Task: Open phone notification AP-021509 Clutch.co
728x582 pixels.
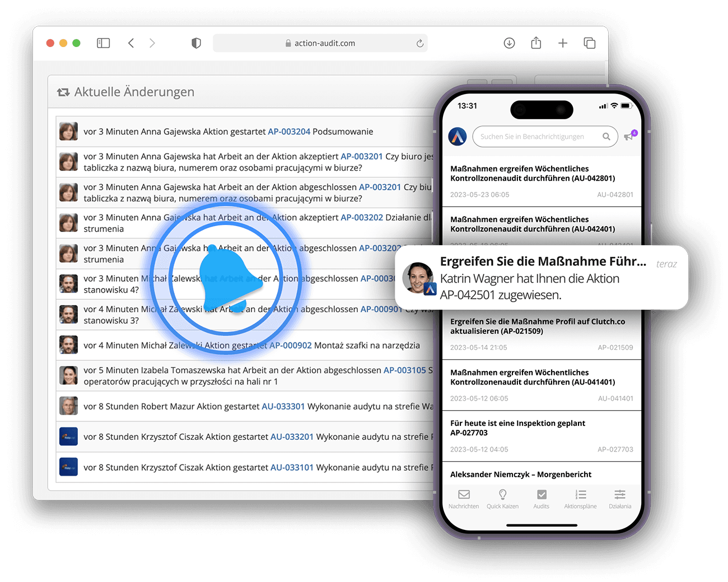Action: tap(542, 334)
